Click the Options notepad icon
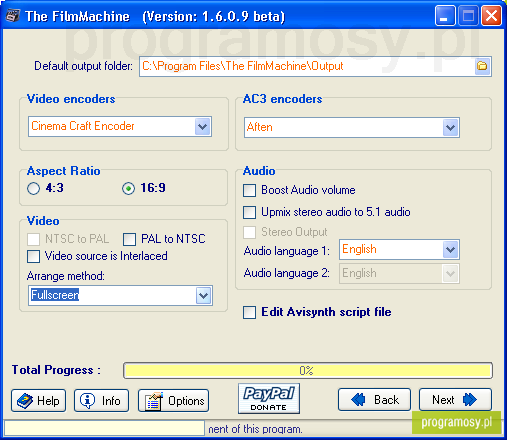The height and width of the screenshot is (440, 507). pos(153,401)
